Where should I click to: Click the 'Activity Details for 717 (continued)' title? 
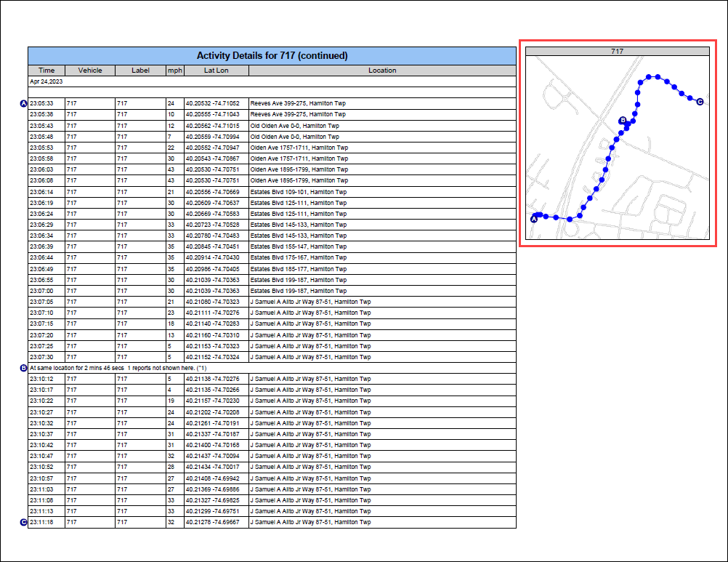[272, 56]
